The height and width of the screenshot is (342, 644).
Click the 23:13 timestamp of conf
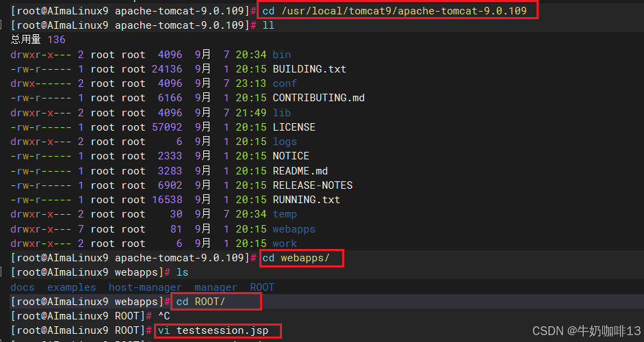pos(251,83)
